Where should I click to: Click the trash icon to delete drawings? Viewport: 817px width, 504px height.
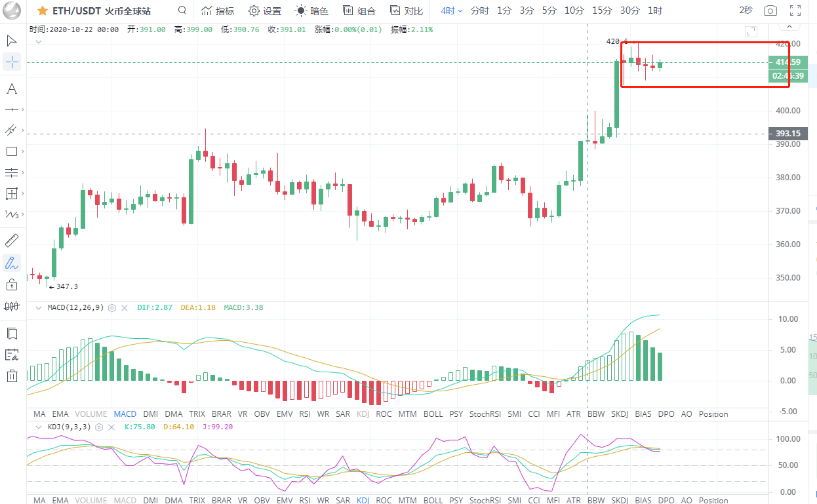(11, 376)
